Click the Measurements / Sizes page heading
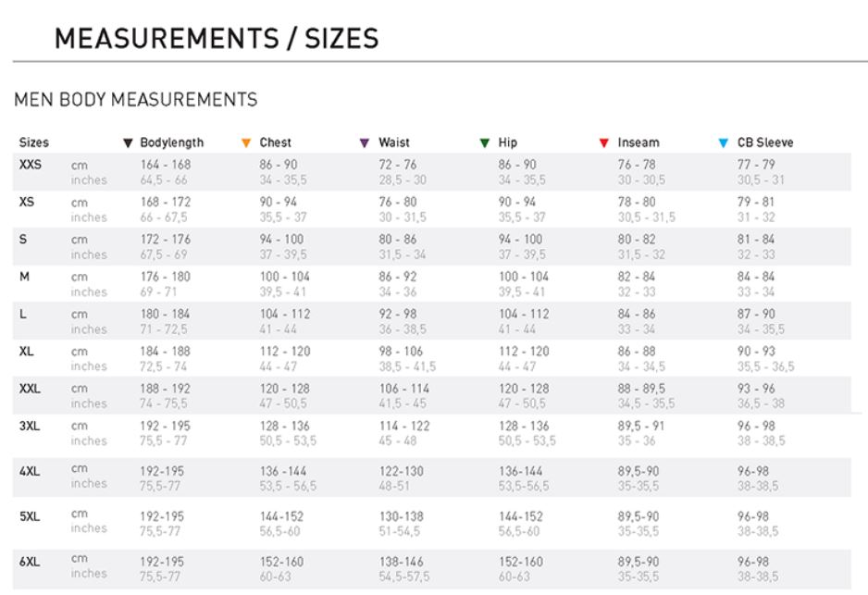 pos(217,39)
